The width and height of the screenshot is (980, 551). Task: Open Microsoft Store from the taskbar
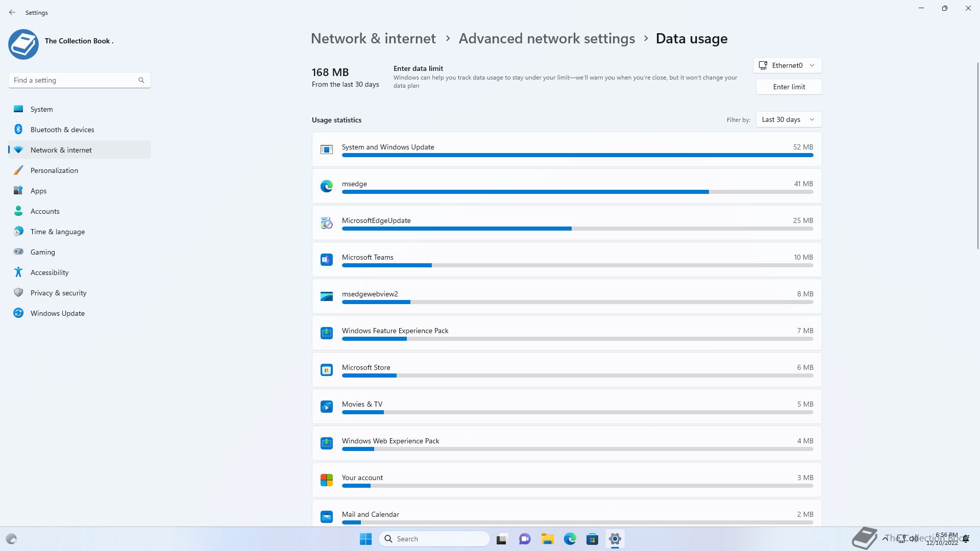592,539
